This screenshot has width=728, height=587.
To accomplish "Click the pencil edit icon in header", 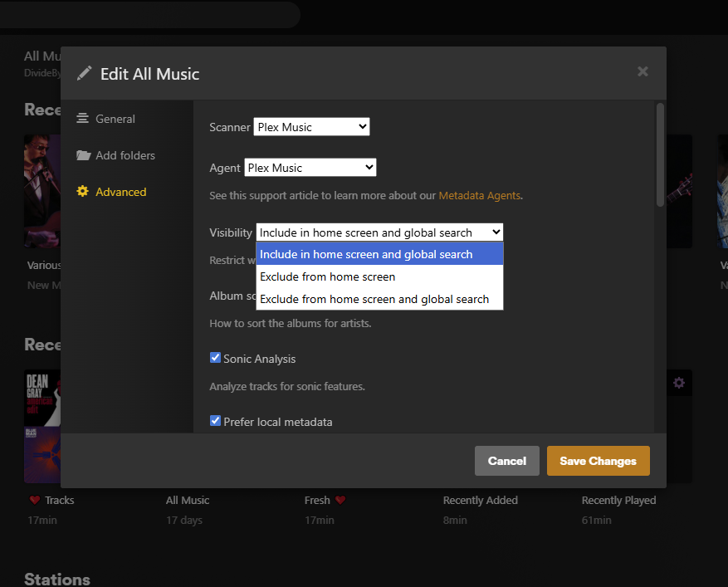I will point(84,73).
